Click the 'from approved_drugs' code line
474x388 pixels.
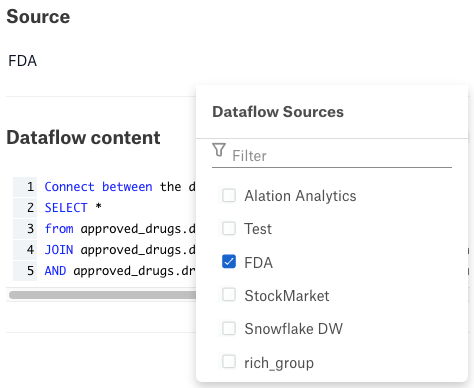[x=120, y=229]
